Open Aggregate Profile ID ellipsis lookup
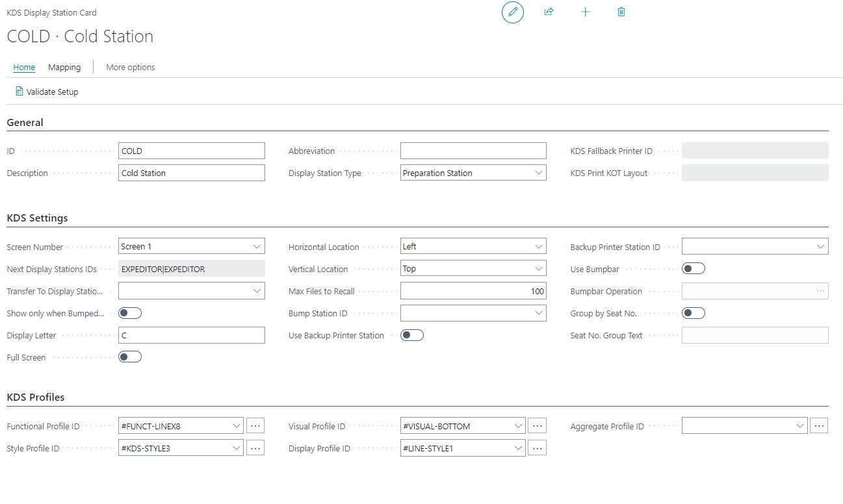This screenshot has height=504, width=843. (819, 426)
